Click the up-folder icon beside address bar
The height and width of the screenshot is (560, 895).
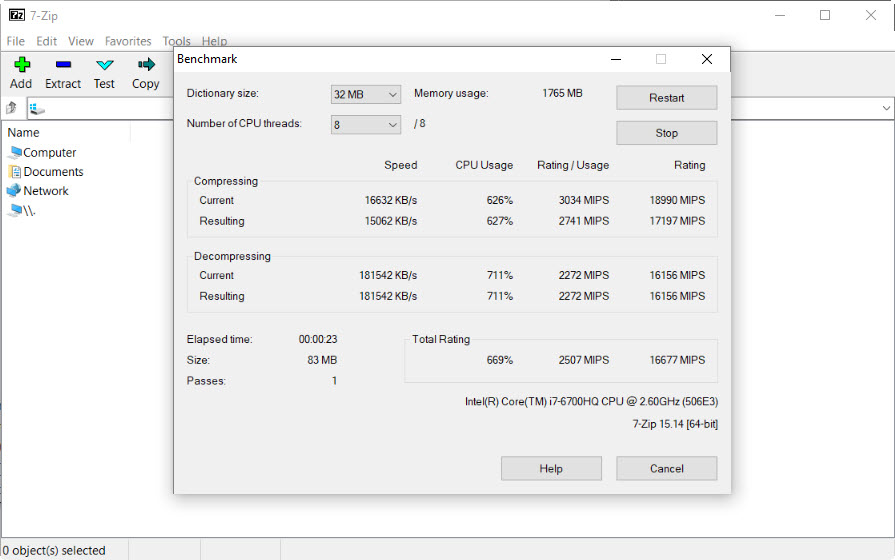12,108
